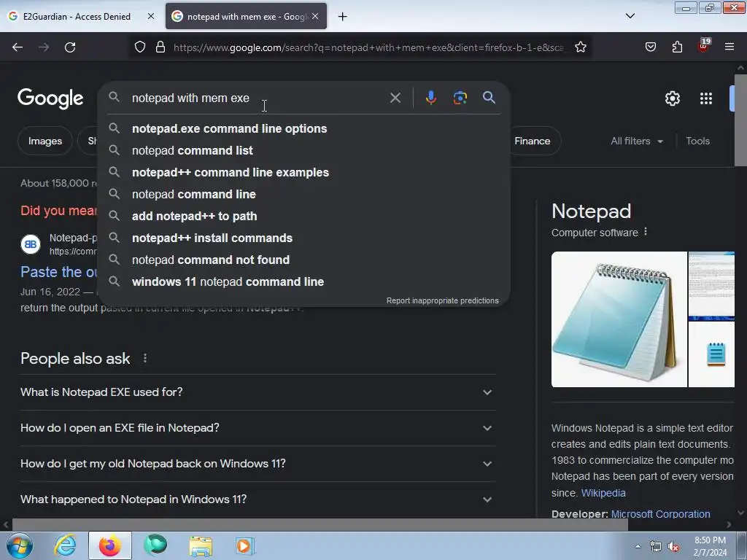Bookmark this page with the star icon
This screenshot has width=747, height=560.
[x=580, y=47]
